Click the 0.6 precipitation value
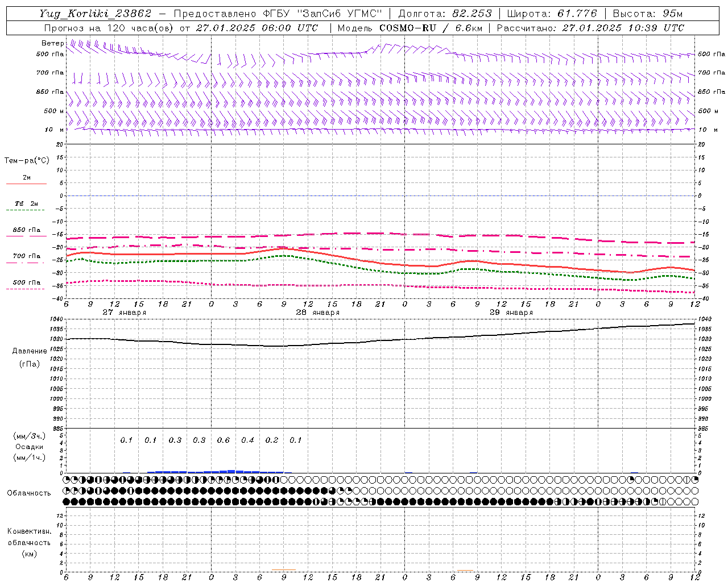Screen dimensions: 728x582 click(x=224, y=440)
